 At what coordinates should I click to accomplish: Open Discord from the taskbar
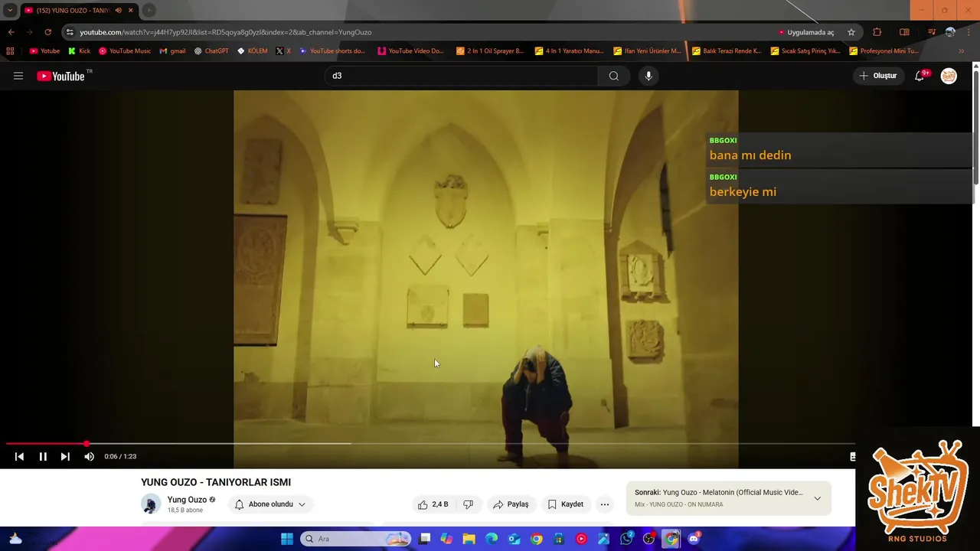(x=694, y=539)
